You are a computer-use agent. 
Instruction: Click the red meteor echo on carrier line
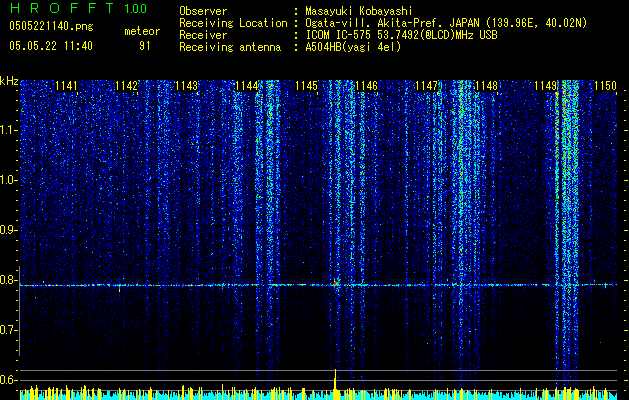335,284
